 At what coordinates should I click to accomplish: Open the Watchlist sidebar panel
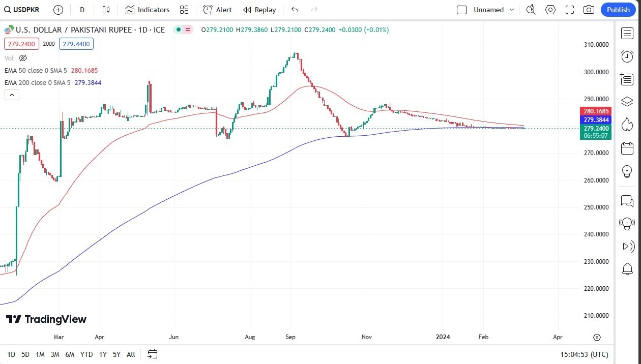[627, 33]
